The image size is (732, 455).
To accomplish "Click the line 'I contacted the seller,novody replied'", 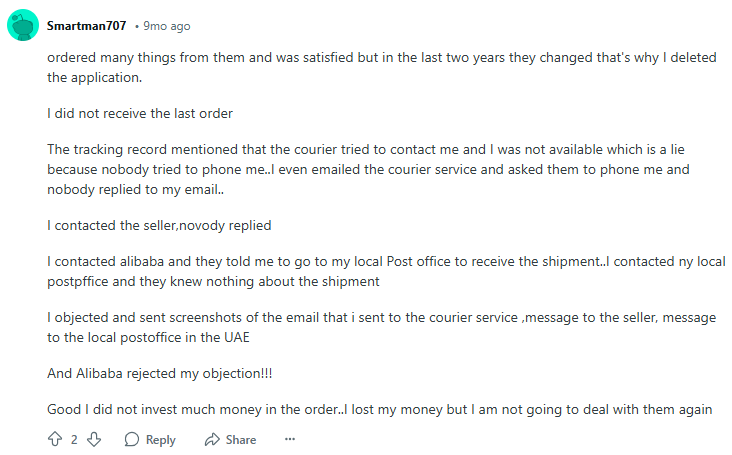I will point(159,225).
